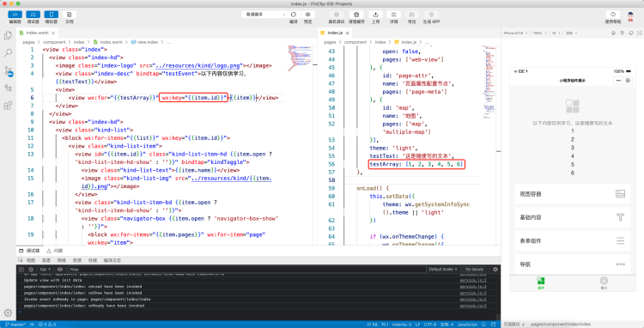Open the 文档 documentation icon
644x328 pixels.
tap(69, 15)
